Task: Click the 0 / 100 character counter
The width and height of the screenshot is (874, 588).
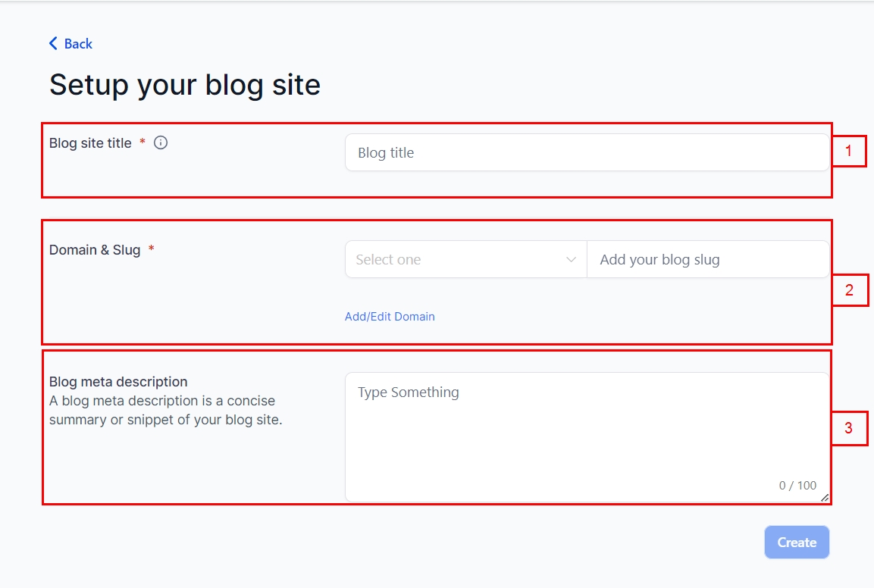Action: pyautogui.click(x=797, y=486)
